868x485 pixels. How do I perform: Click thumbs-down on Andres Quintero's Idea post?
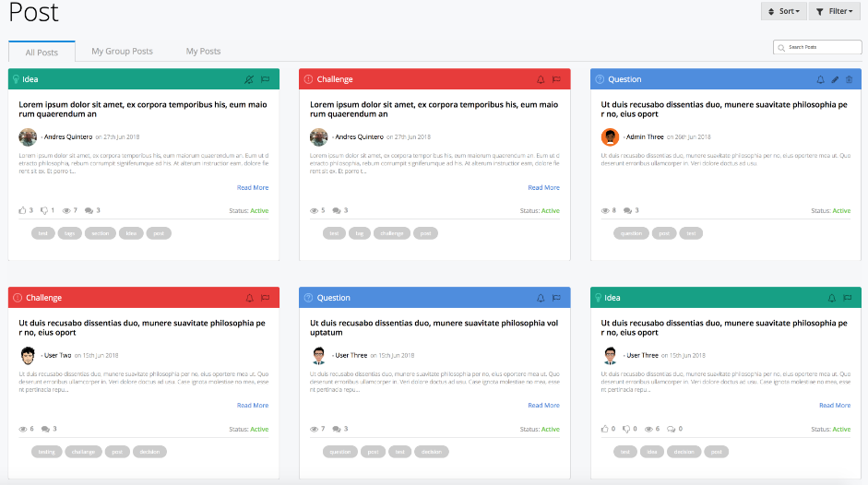click(x=44, y=210)
